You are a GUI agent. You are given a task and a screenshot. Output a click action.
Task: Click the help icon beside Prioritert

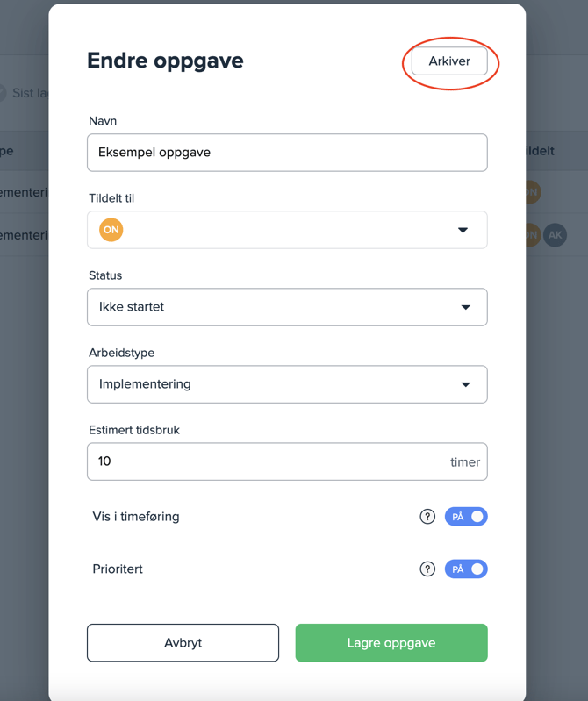[427, 569]
